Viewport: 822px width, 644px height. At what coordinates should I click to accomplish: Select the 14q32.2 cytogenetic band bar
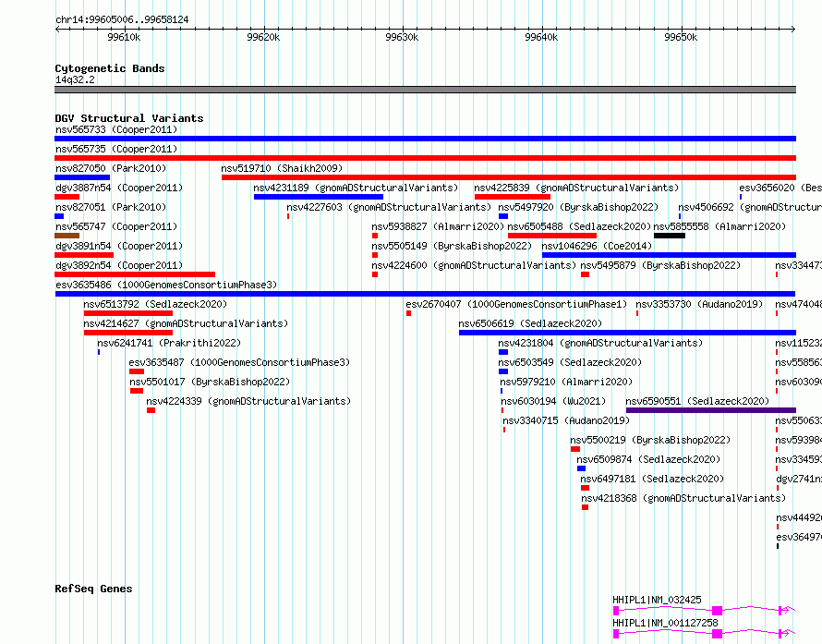point(425,90)
